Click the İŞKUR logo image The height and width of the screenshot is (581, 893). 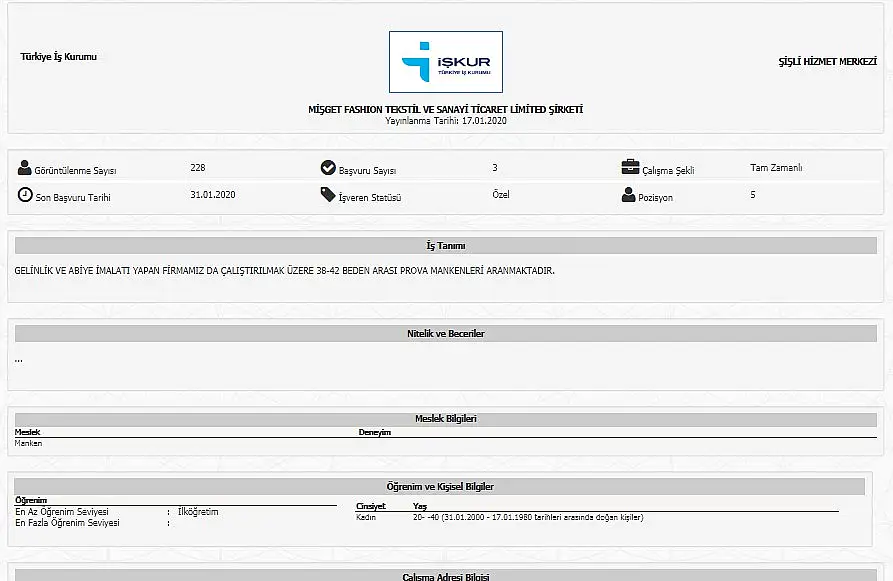[445, 62]
